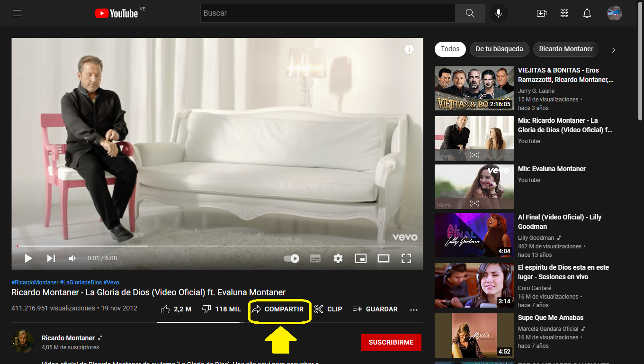Click the #Vevo hashtag
Viewport: 644px width, 364px height.
pos(111,282)
